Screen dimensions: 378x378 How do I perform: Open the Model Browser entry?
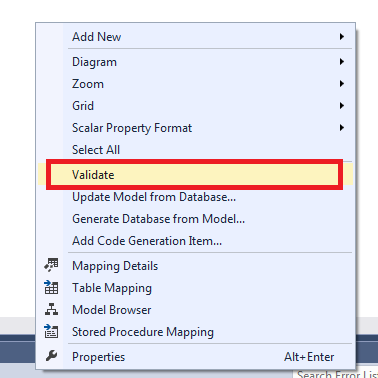112,310
